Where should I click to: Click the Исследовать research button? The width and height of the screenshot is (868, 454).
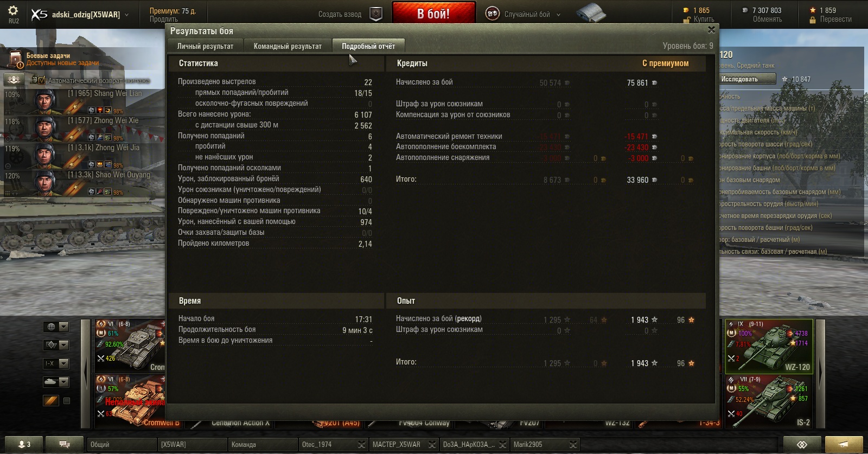click(x=746, y=79)
